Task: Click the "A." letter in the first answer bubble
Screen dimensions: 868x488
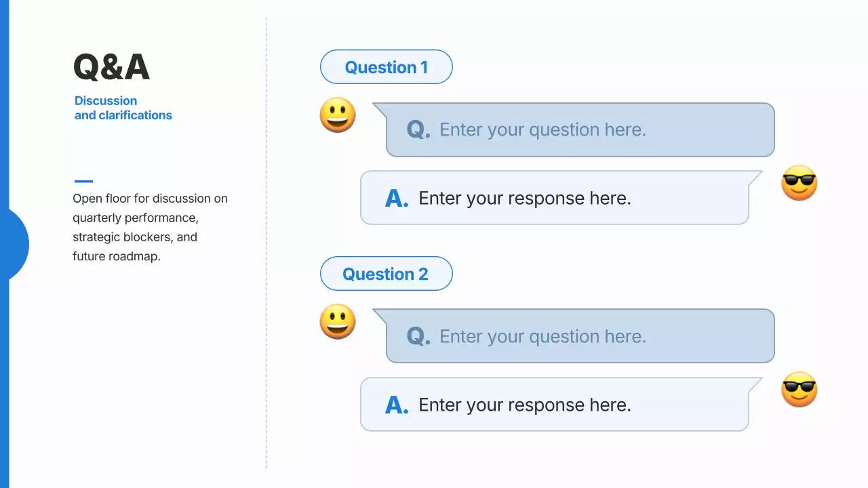Action: [x=397, y=198]
